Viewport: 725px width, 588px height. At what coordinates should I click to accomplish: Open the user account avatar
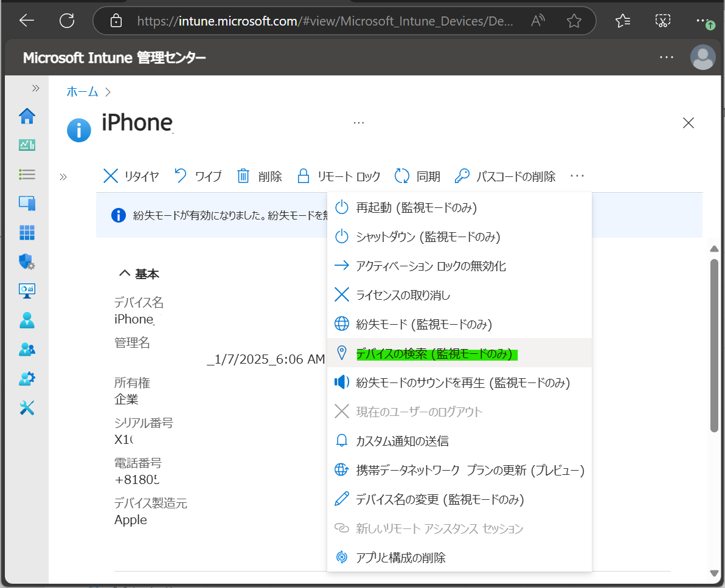click(x=702, y=57)
